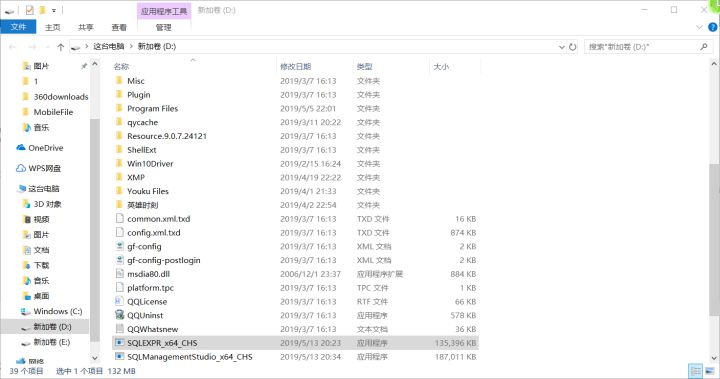Screen dimensions: 720x379
Task: Go up one folder level arrow
Action: tap(60, 46)
